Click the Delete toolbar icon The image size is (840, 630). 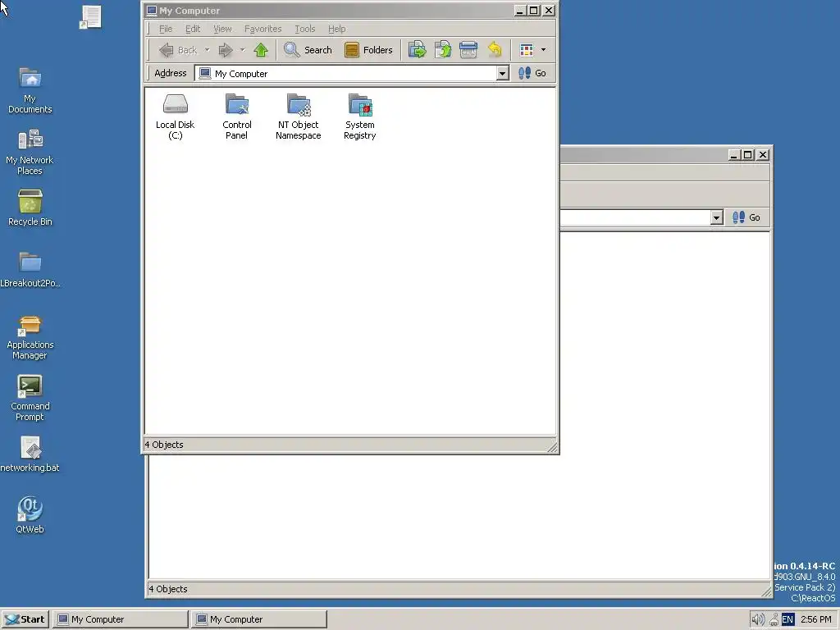[x=468, y=50]
